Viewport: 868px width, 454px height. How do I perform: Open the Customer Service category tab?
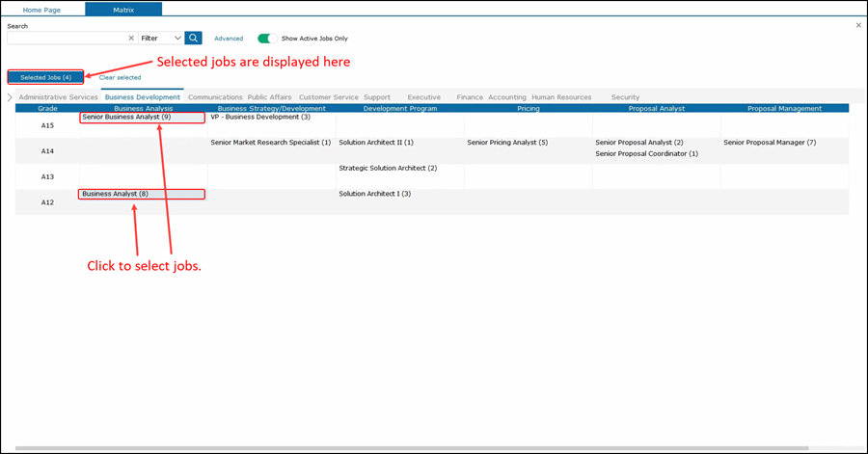pos(328,97)
